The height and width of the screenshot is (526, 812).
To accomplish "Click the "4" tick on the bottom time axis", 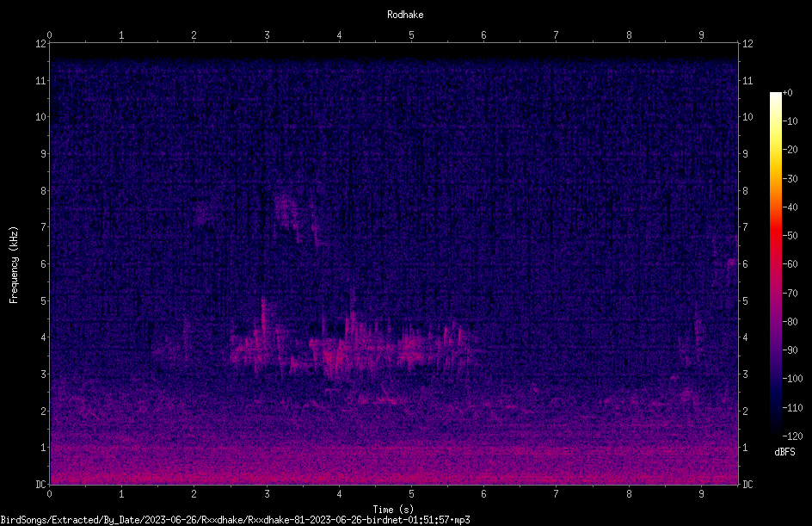I will [x=339, y=494].
